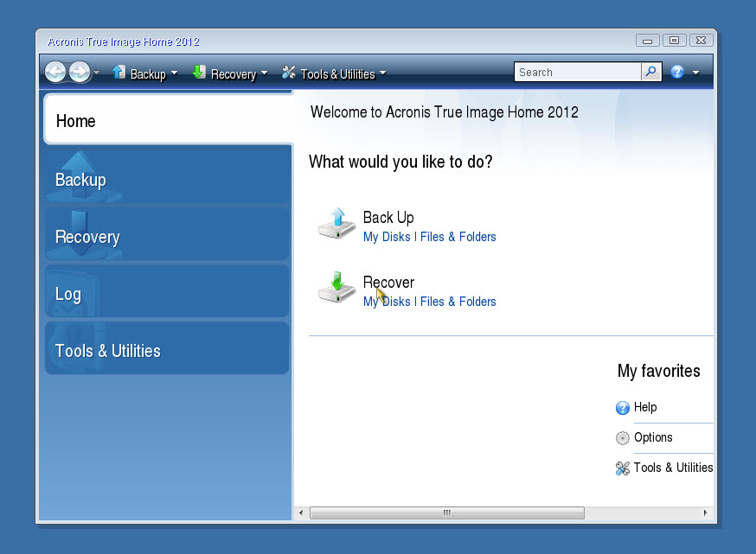Open Help in My favorites
756x554 pixels.
tap(645, 408)
